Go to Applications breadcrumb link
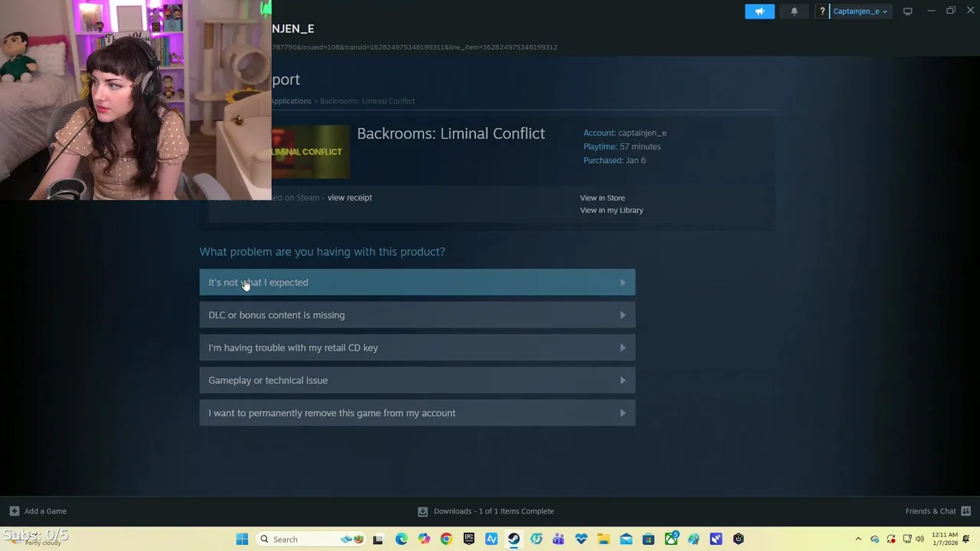Image resolution: width=980 pixels, height=551 pixels. [291, 101]
